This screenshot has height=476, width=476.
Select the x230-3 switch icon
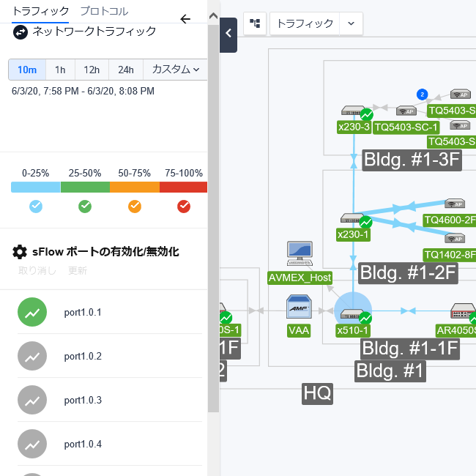(x=352, y=110)
